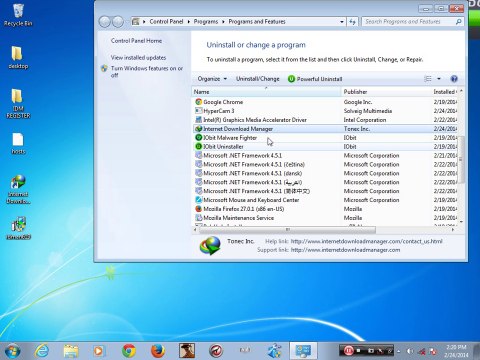Screen dimensions: 480x360
Task: Select Microsoft .NET Framework 4.5.1 (dansk)
Action: (x=253, y=173)
